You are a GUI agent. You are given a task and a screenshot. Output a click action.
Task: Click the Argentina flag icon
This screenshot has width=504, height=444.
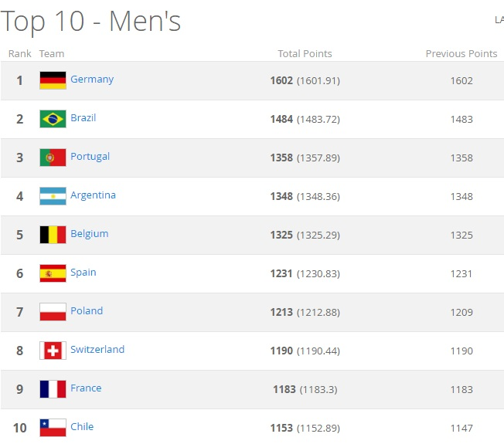click(x=53, y=196)
